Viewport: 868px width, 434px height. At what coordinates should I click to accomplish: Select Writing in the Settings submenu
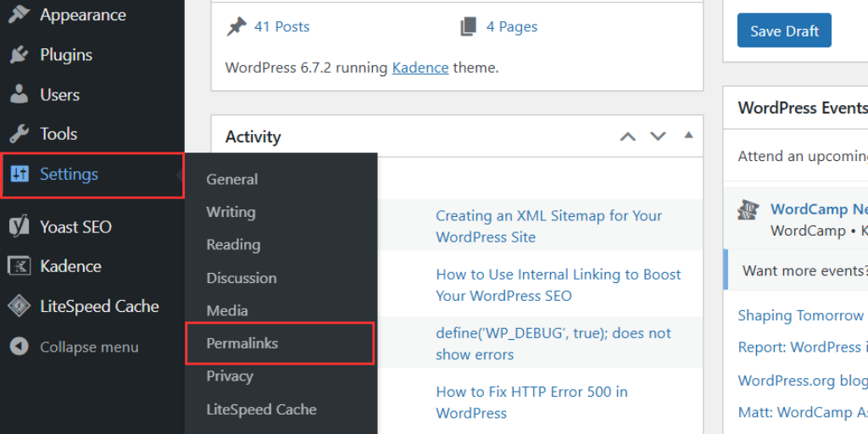click(231, 212)
